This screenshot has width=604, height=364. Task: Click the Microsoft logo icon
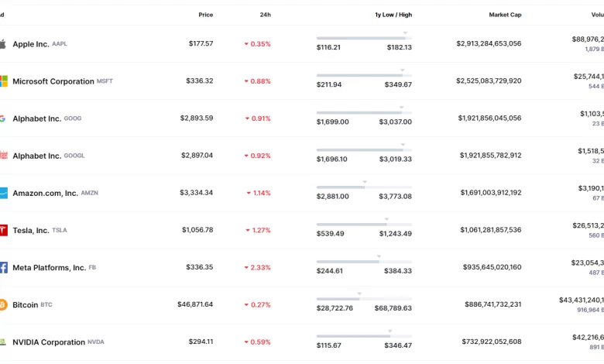pos(3,81)
